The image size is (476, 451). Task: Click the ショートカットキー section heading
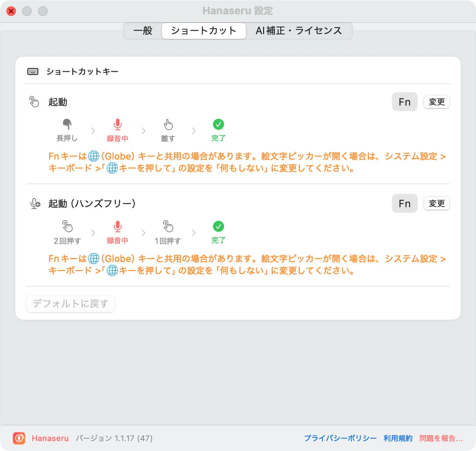point(83,71)
